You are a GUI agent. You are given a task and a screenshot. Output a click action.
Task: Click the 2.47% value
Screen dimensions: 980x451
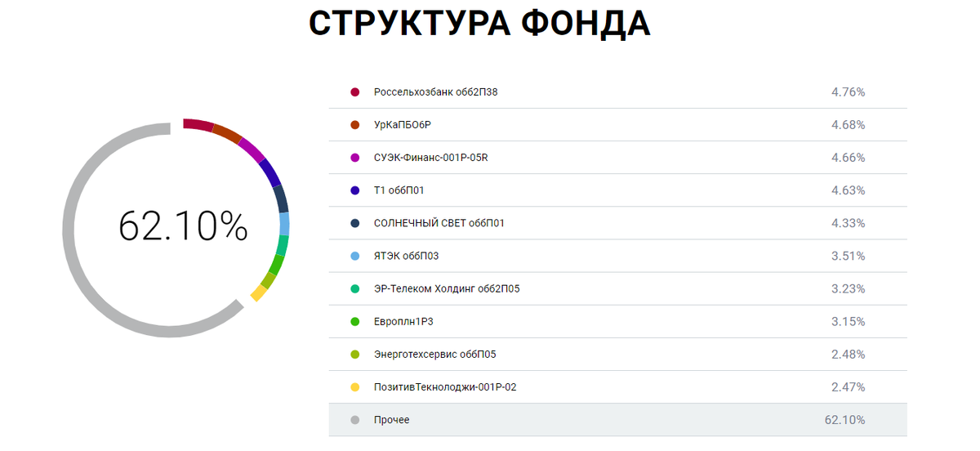[x=848, y=386]
